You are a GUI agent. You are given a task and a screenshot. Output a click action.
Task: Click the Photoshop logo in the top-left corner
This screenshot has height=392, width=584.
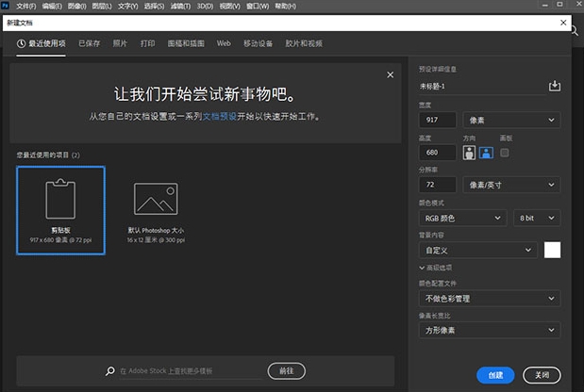click(x=6, y=6)
